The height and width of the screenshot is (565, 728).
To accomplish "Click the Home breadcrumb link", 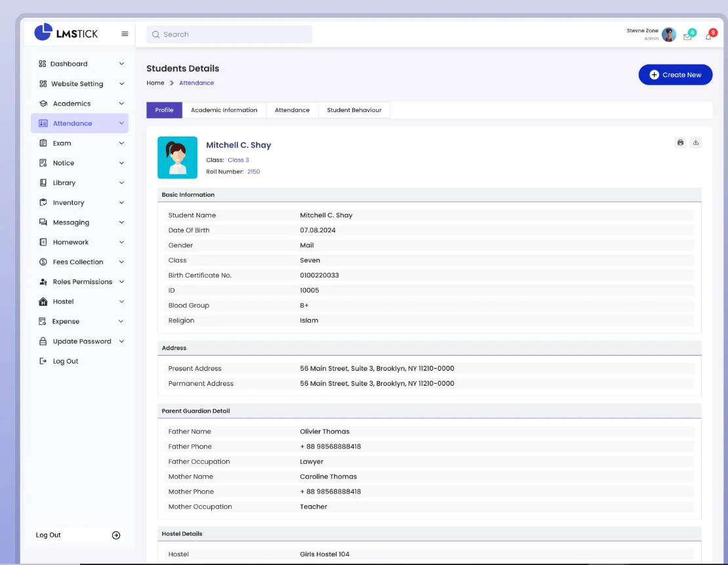I will point(155,83).
